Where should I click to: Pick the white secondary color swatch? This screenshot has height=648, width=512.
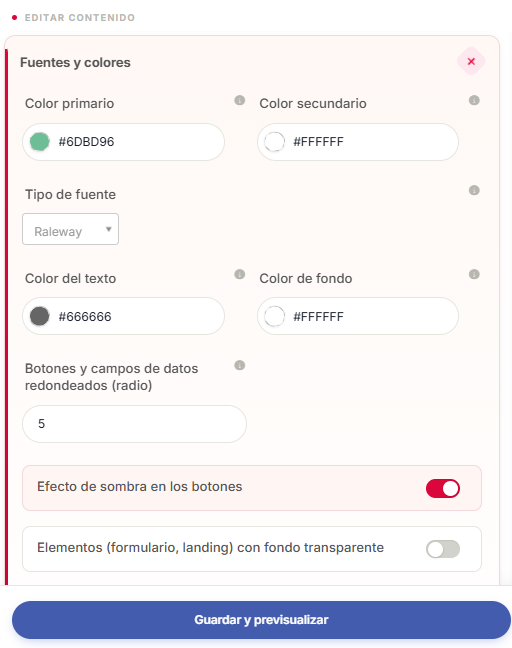click(x=274, y=142)
